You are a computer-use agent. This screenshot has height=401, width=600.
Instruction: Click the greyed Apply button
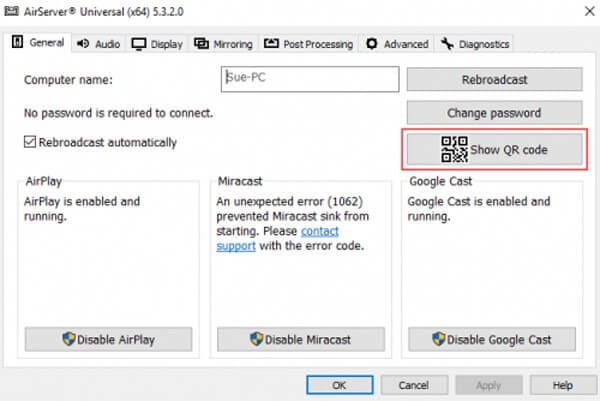[489, 385]
